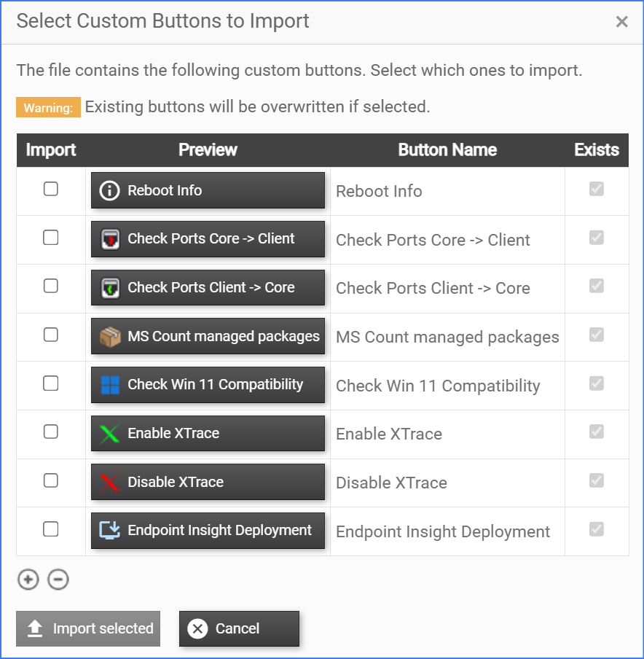Click the Check Ports Core -> Client icon
This screenshot has width=644, height=659.
(109, 239)
